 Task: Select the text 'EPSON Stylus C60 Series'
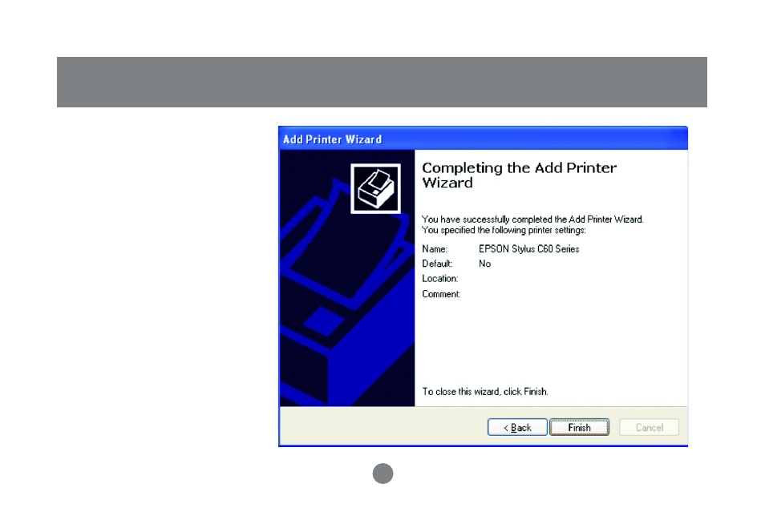coord(529,248)
